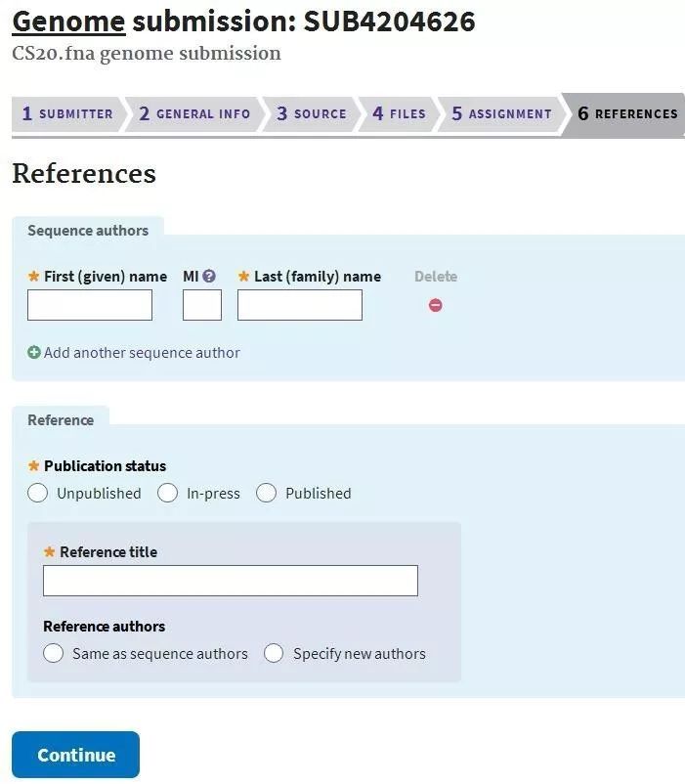The width and height of the screenshot is (685, 784).
Task: Open step 4 Files tab
Action: pos(399,114)
